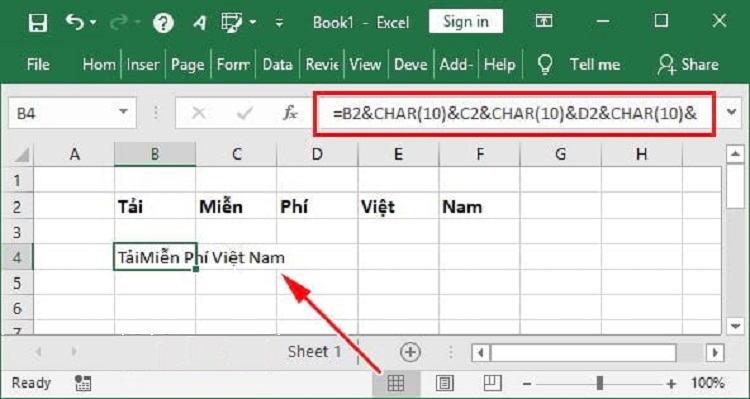Viewport: 750px width, 399px height.
Task: Select column E header
Action: (398, 154)
